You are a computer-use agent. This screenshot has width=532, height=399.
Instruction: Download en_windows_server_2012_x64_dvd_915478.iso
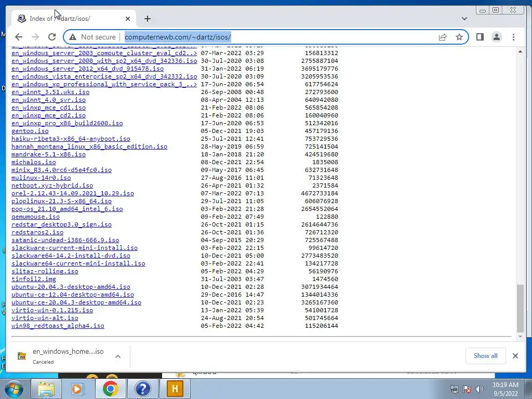[87, 69]
